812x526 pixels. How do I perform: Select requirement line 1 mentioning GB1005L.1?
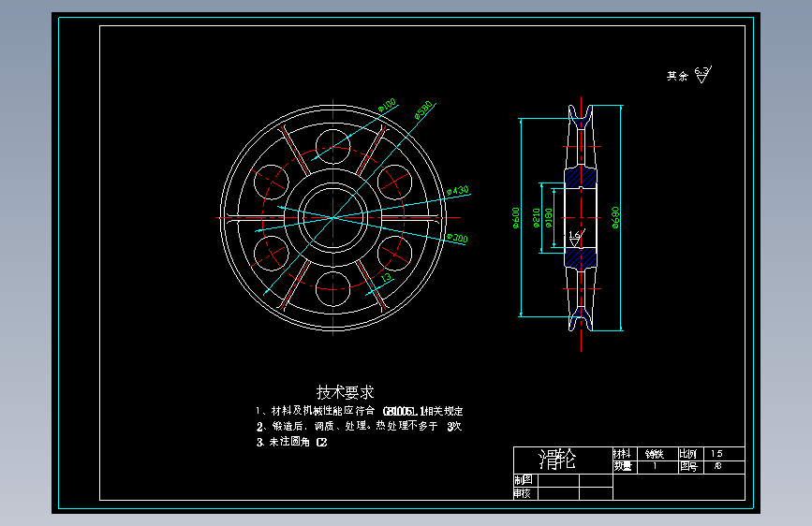coord(359,411)
